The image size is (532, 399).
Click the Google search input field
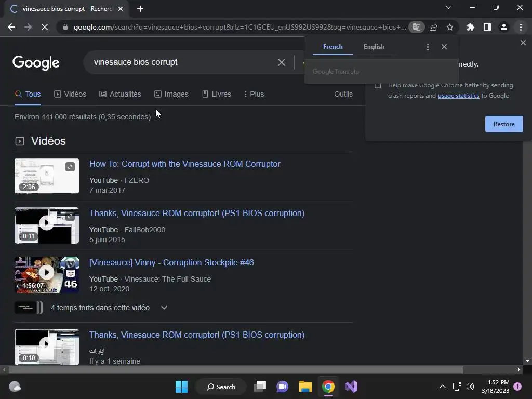tap(183, 62)
